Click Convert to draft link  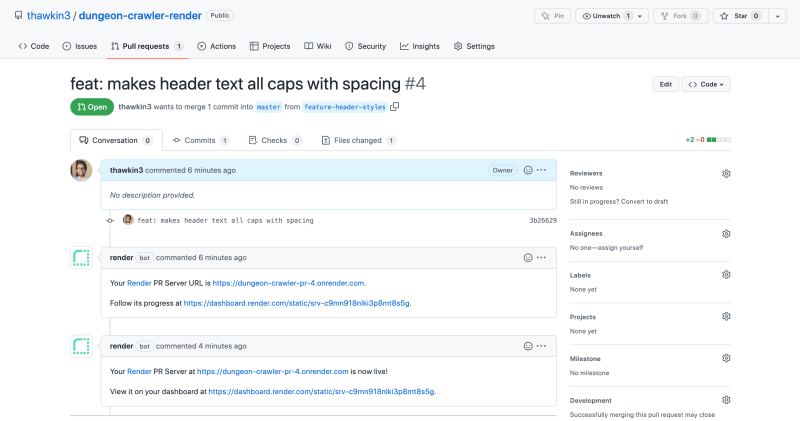point(644,202)
